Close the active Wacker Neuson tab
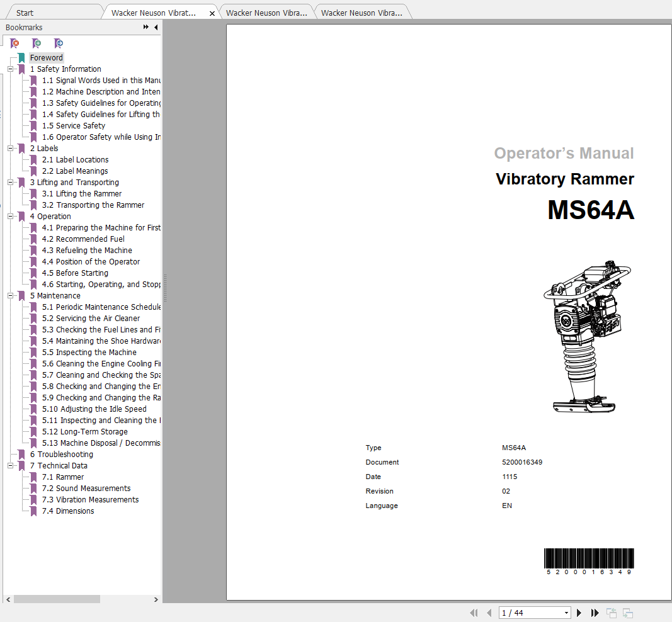The width and height of the screenshot is (672, 622). pos(212,13)
